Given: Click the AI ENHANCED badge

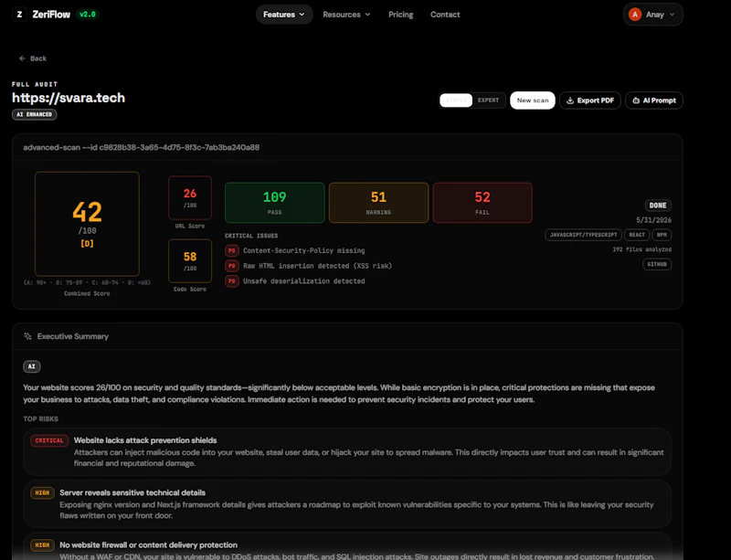Looking at the screenshot, I should coord(35,114).
